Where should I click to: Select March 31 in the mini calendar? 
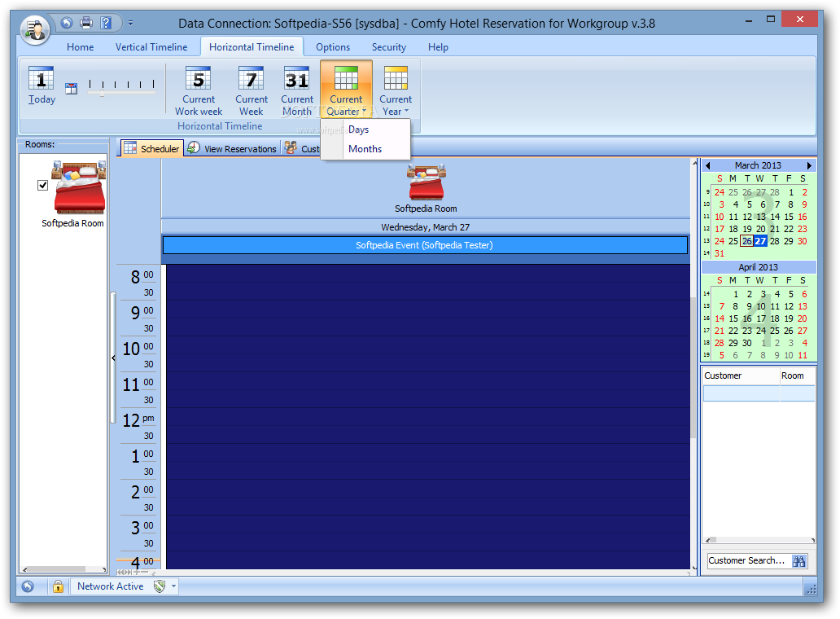tap(720, 253)
